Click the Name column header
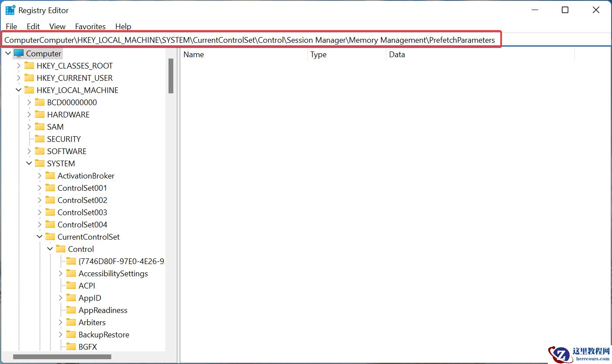Screen dimensions: 612x364 click(244, 55)
